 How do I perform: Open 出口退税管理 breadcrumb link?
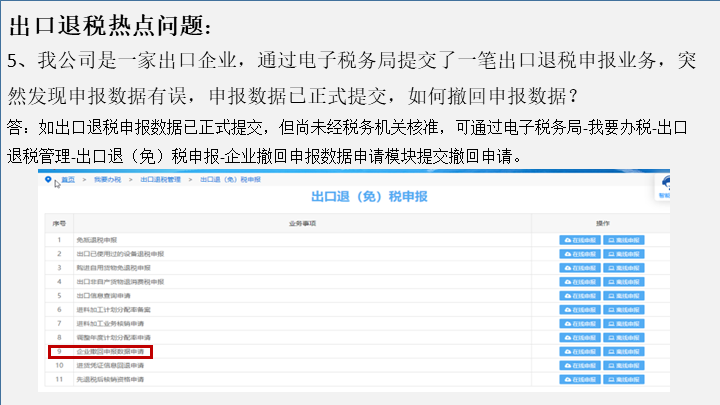(161, 180)
